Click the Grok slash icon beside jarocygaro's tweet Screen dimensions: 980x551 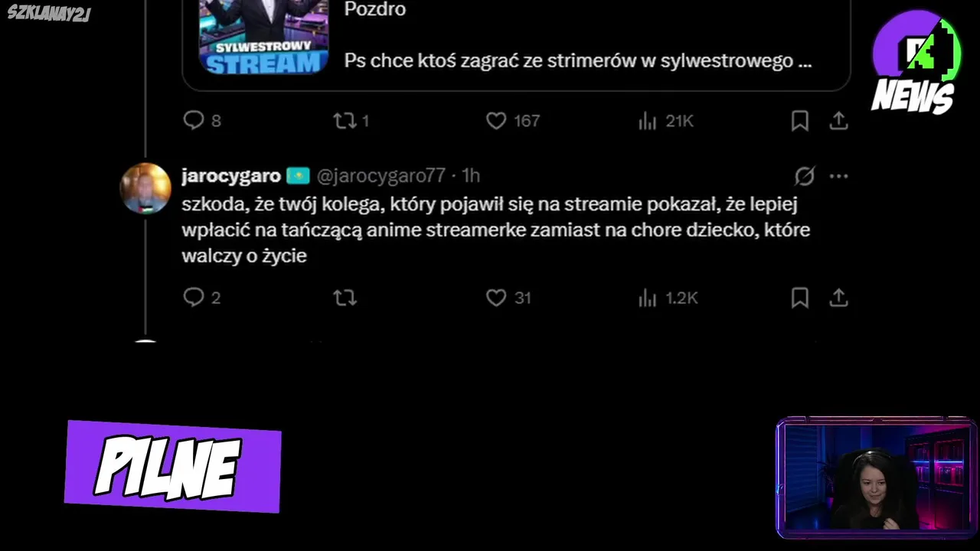805,176
